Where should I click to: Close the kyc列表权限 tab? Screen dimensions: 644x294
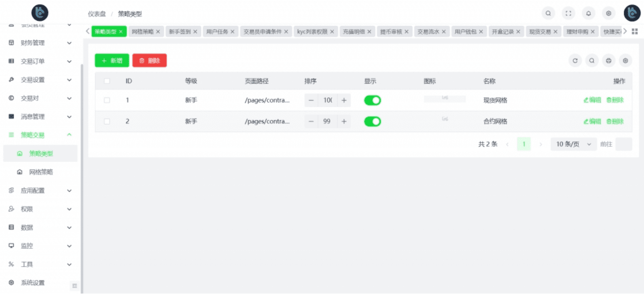(x=332, y=32)
